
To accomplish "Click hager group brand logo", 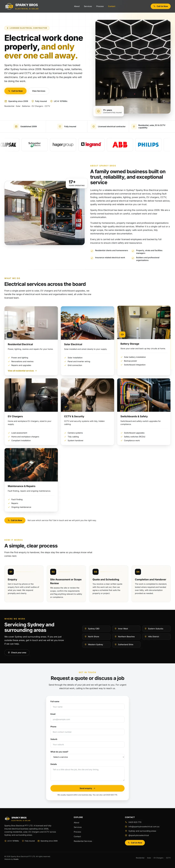I will [63, 145].
